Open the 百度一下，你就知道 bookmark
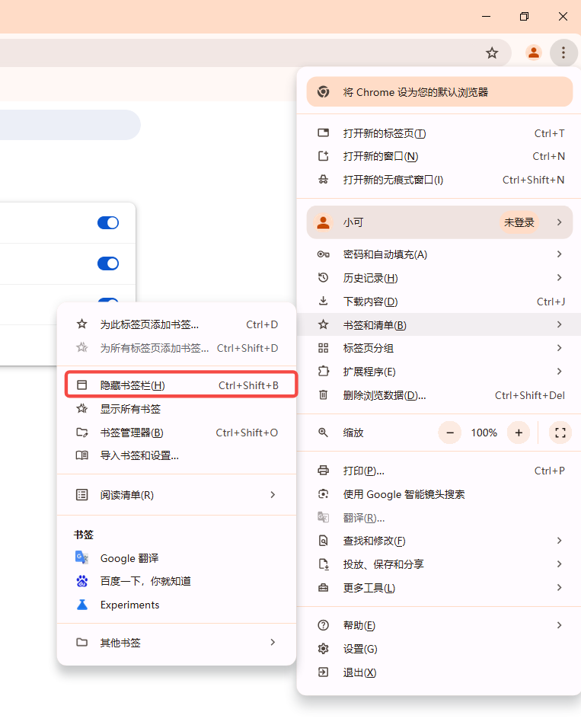 coord(177,581)
